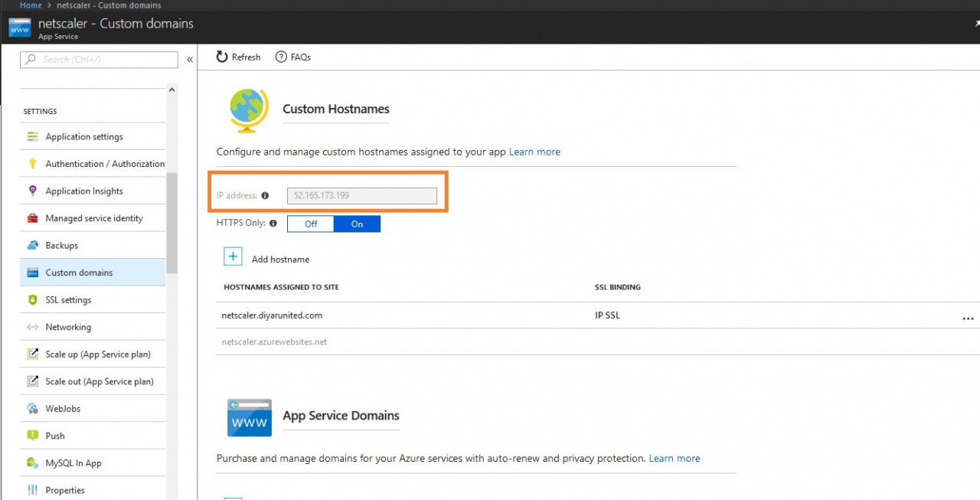Screen dimensions: 980x500
Task: Open Networking settings
Action: coord(93,327)
